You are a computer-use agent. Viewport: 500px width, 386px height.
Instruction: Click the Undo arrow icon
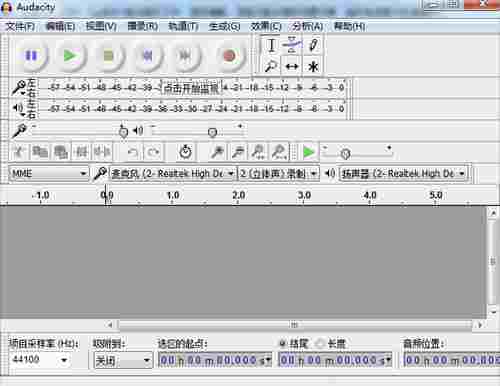click(x=133, y=152)
